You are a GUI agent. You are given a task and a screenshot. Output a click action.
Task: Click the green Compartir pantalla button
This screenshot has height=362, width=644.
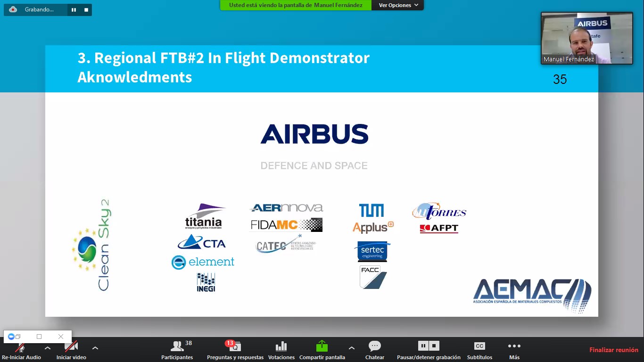pyautogui.click(x=322, y=350)
